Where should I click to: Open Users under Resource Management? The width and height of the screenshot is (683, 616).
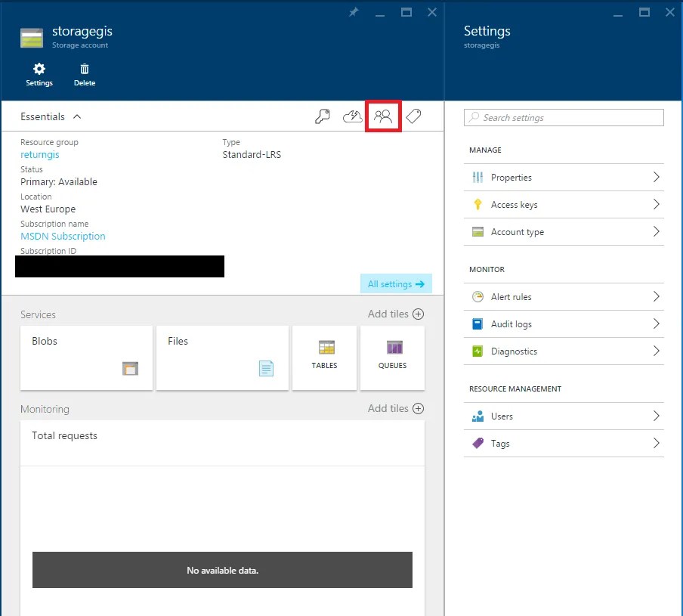click(564, 416)
